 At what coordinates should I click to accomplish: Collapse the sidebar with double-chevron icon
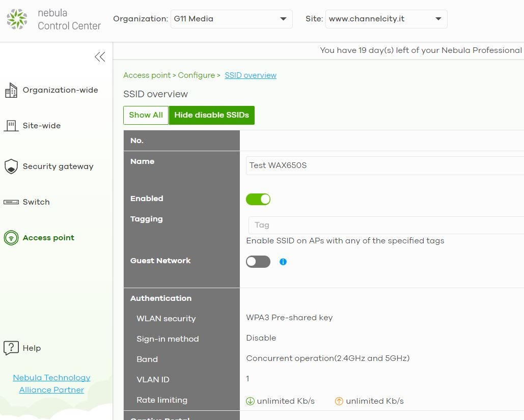[100, 57]
